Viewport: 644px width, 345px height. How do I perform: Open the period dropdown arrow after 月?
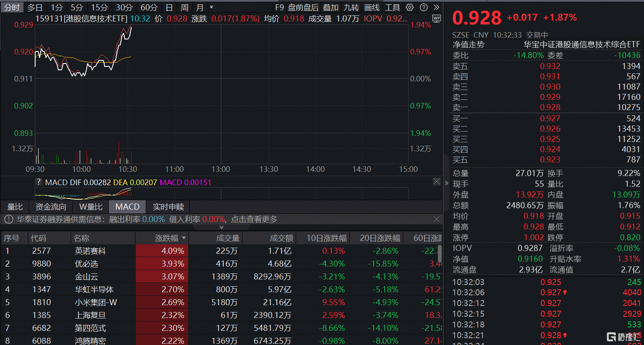point(211,7)
